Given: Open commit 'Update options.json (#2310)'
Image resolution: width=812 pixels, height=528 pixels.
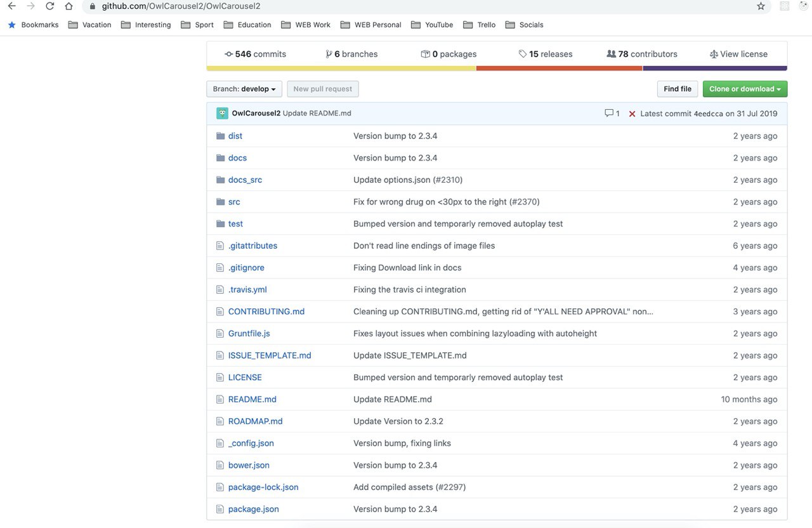Looking at the screenshot, I should (x=408, y=180).
